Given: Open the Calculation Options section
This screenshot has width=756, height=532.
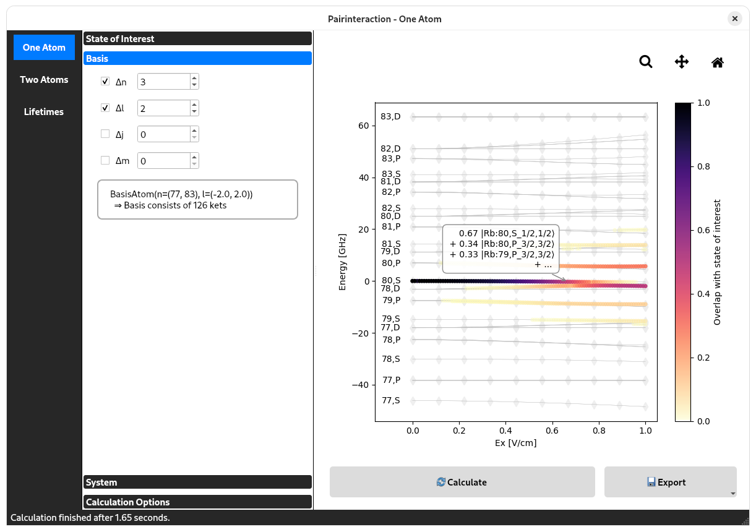Looking at the screenshot, I should (197, 502).
